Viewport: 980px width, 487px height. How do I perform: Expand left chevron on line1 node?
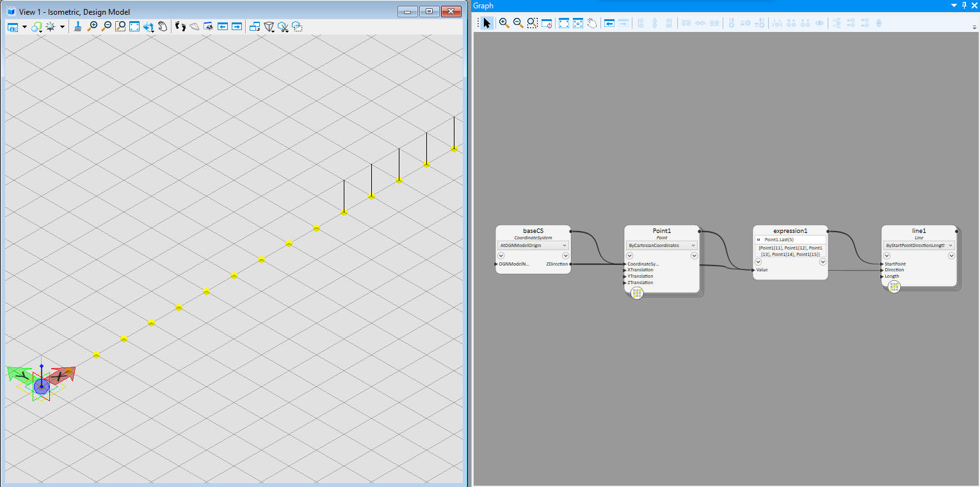[x=887, y=256]
